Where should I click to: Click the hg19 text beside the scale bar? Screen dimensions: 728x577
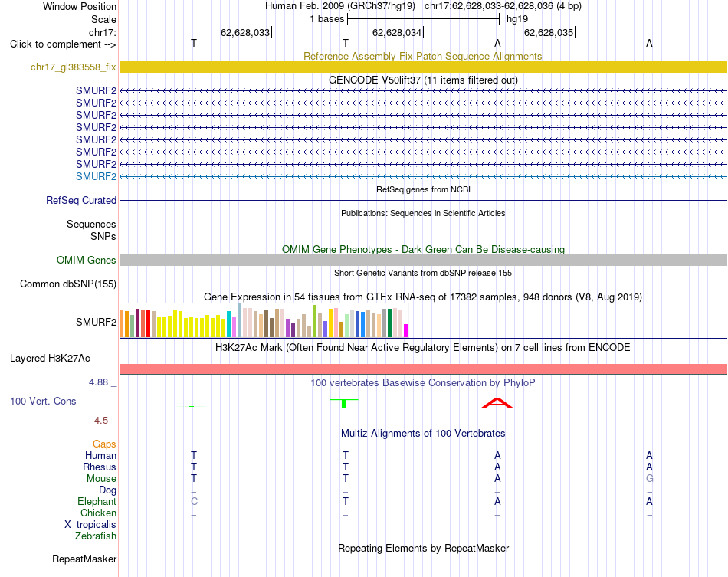click(x=517, y=19)
